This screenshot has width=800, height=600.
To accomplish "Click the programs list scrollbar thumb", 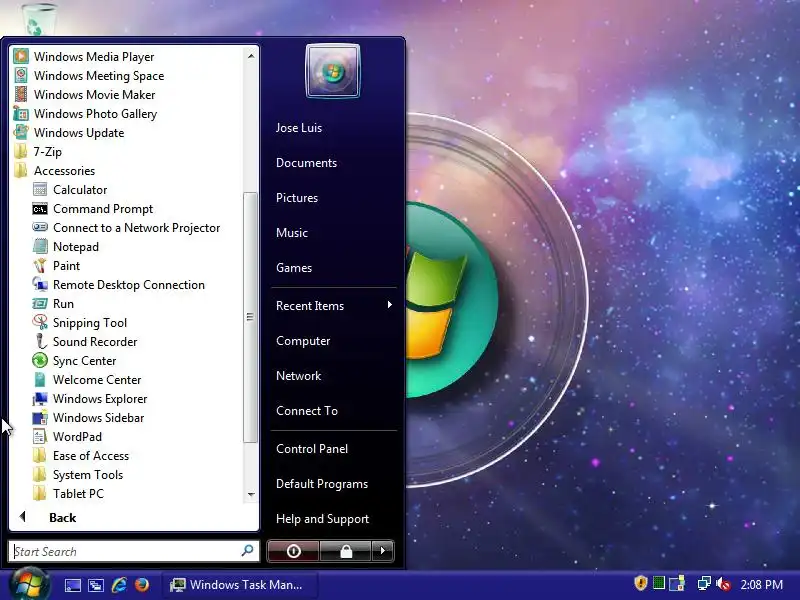I will pos(250,317).
